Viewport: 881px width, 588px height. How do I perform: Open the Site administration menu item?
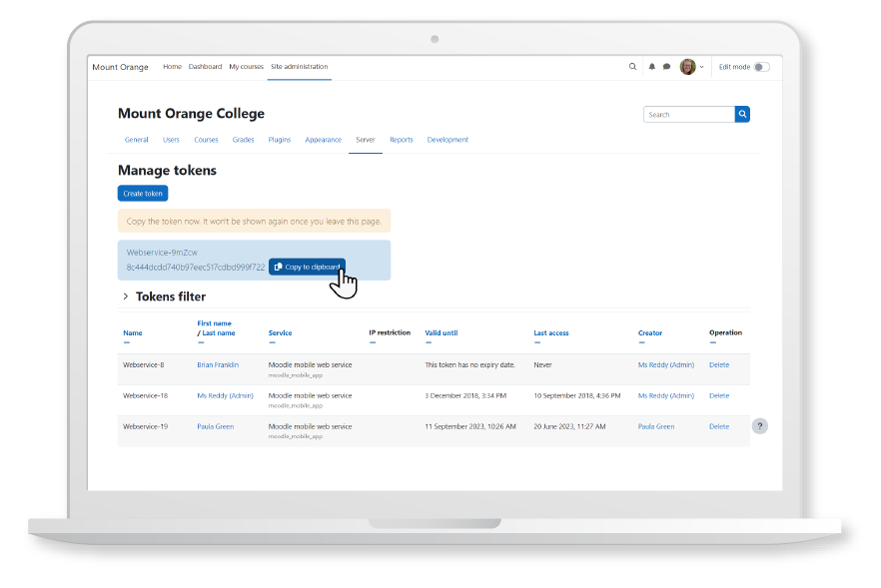pyautogui.click(x=297, y=66)
